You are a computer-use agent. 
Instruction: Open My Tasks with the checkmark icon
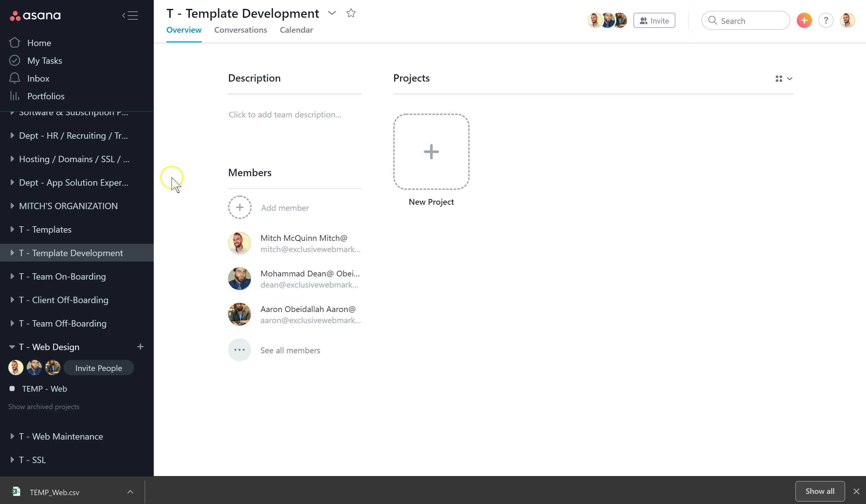tap(14, 60)
